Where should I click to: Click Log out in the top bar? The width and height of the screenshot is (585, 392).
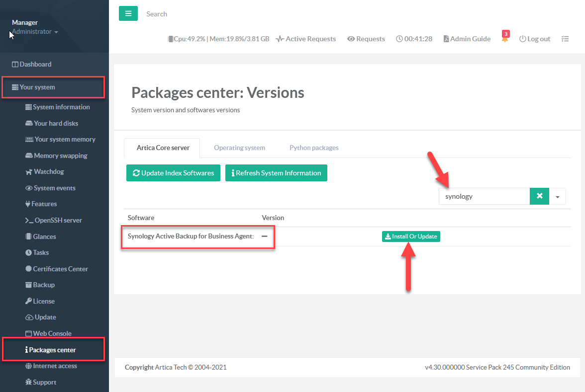point(535,39)
